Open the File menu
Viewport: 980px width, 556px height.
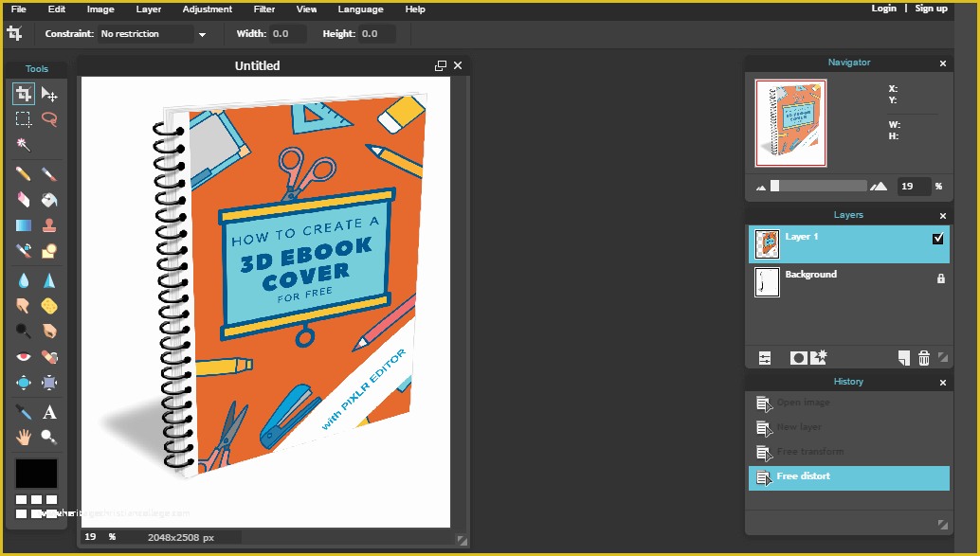[x=19, y=9]
